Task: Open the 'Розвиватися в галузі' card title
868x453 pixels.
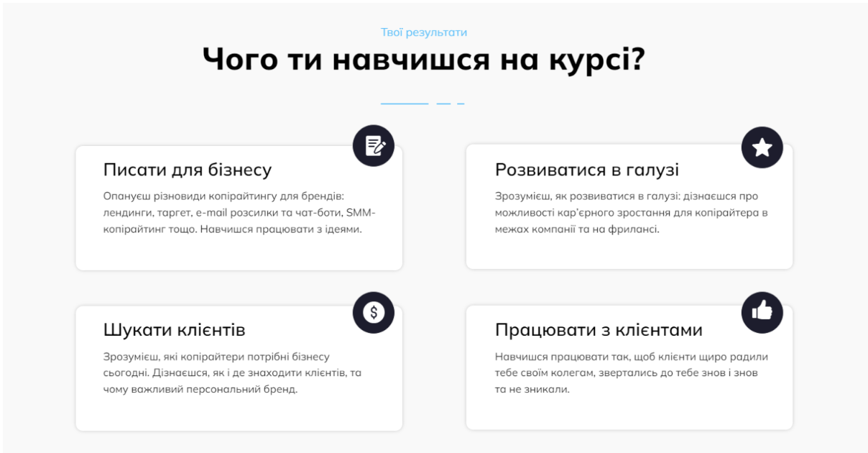Action: click(586, 170)
